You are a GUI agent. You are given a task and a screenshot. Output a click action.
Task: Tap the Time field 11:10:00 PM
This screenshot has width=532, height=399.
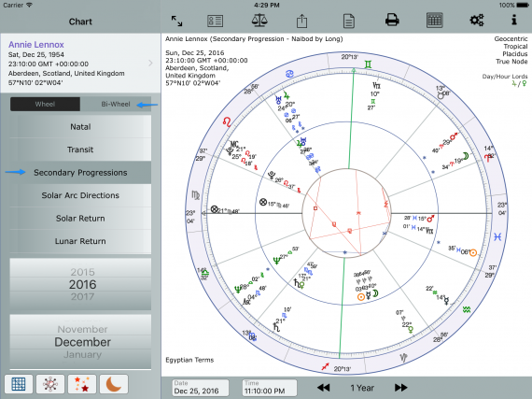point(270,388)
